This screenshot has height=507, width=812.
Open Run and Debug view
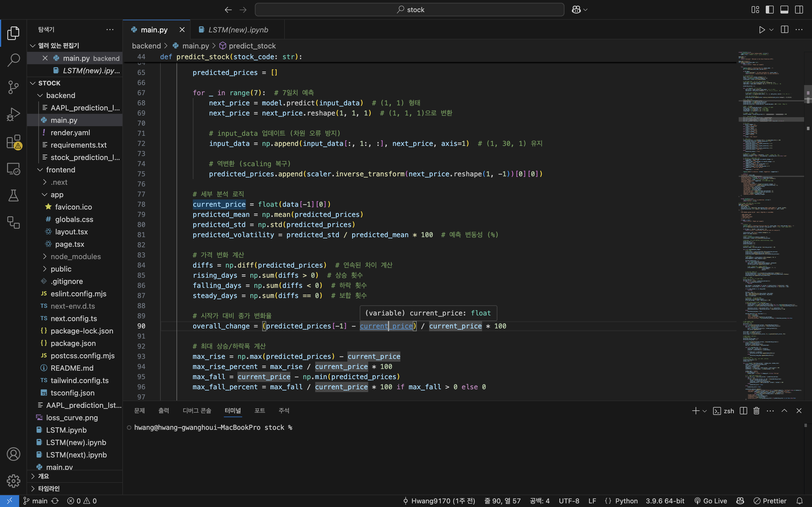click(x=14, y=114)
